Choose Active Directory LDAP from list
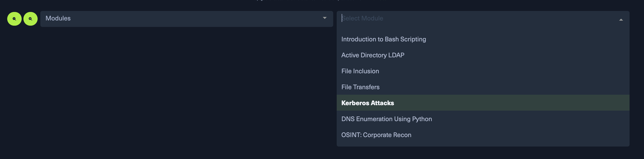Screen dimensions: 644x159 point(373,55)
